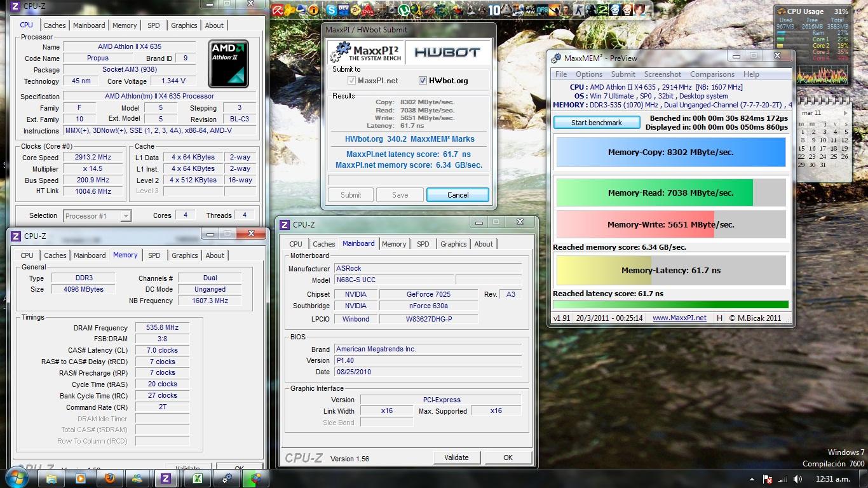Launch the '10' game icon in dock
The image size is (868, 488).
point(494,10)
